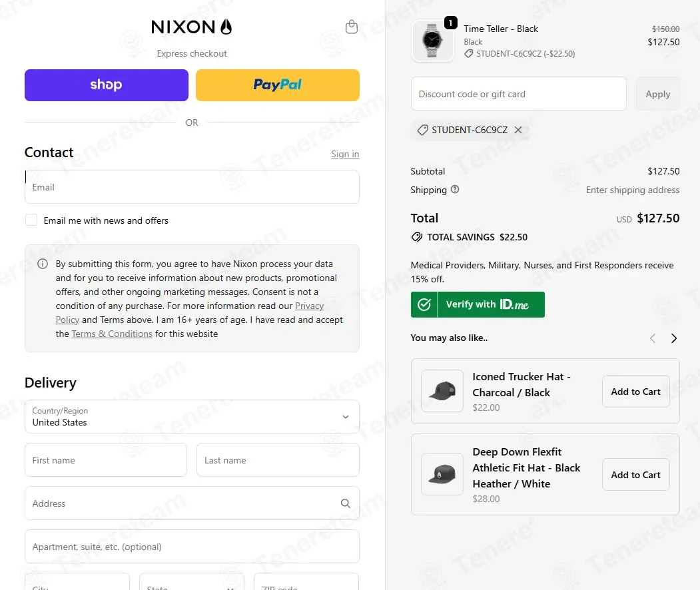Viewport: 700px width, 590px height.
Task: Click the tag icon next to STUDENT-C6C9CZ (-$22.50)
Action: tap(468, 53)
